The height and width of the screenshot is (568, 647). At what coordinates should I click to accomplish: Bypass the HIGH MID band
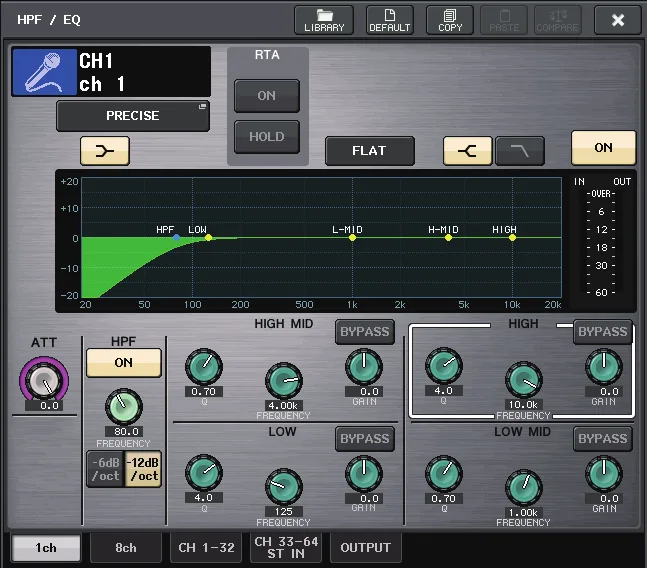click(x=365, y=332)
